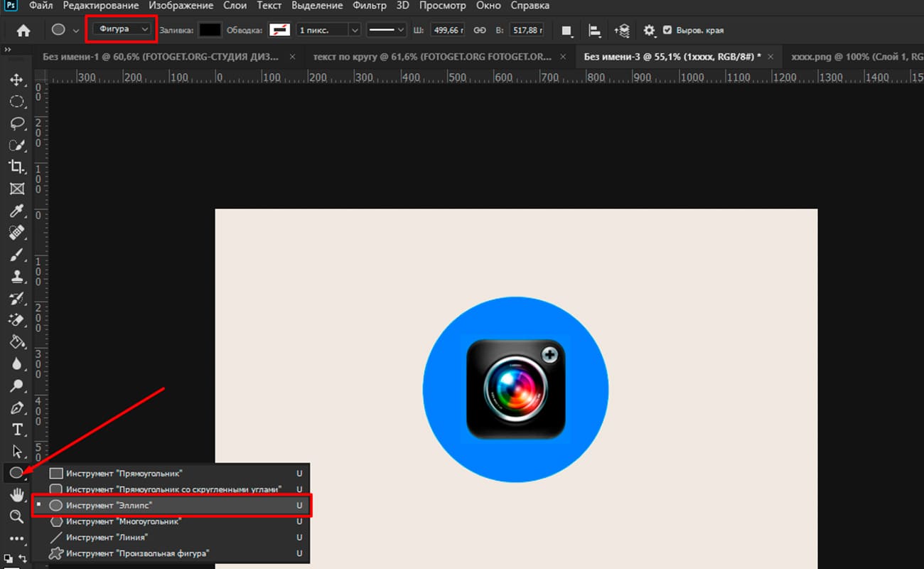The height and width of the screenshot is (569, 924).
Task: Close the Без имени-1 document tab
Action: [291, 57]
